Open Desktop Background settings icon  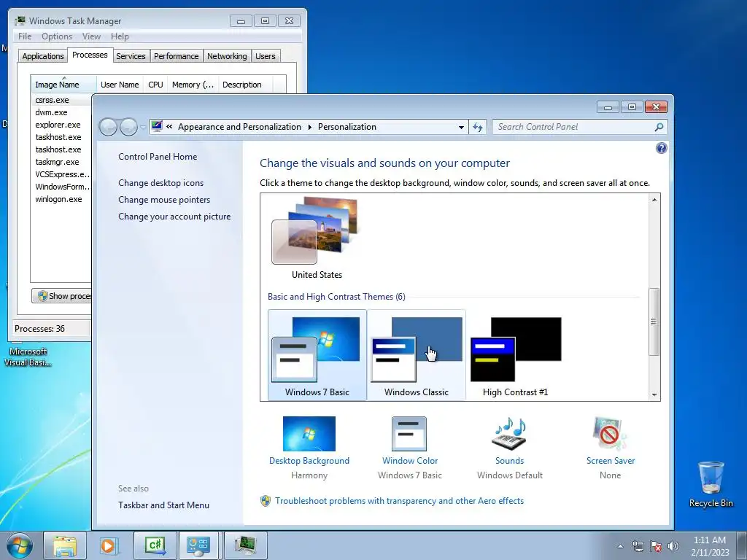tap(309, 434)
